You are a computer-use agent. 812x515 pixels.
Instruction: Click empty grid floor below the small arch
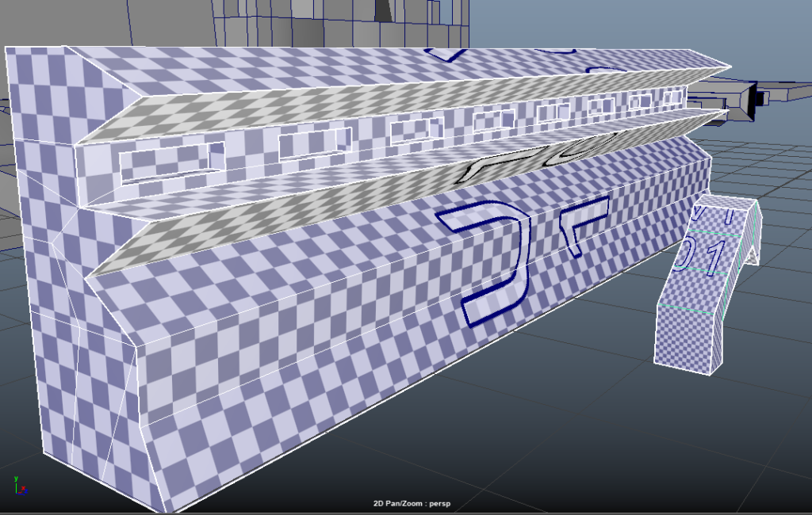point(674,428)
